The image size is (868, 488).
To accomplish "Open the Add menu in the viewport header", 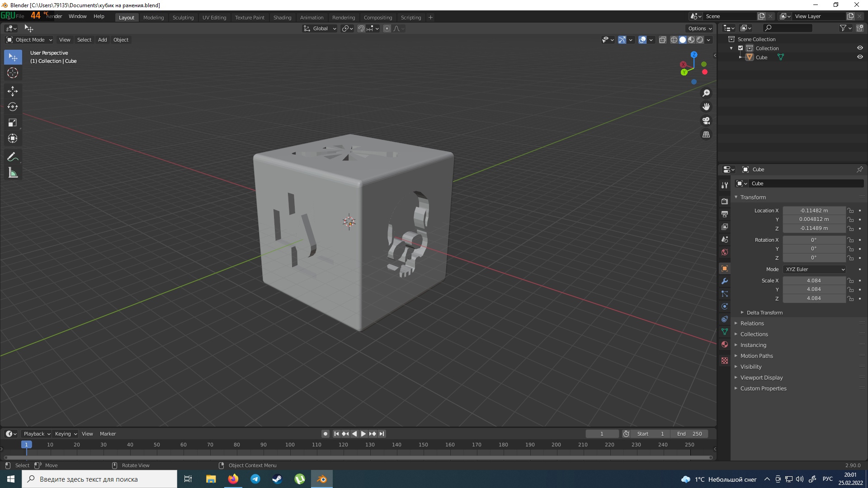I will tap(103, 40).
